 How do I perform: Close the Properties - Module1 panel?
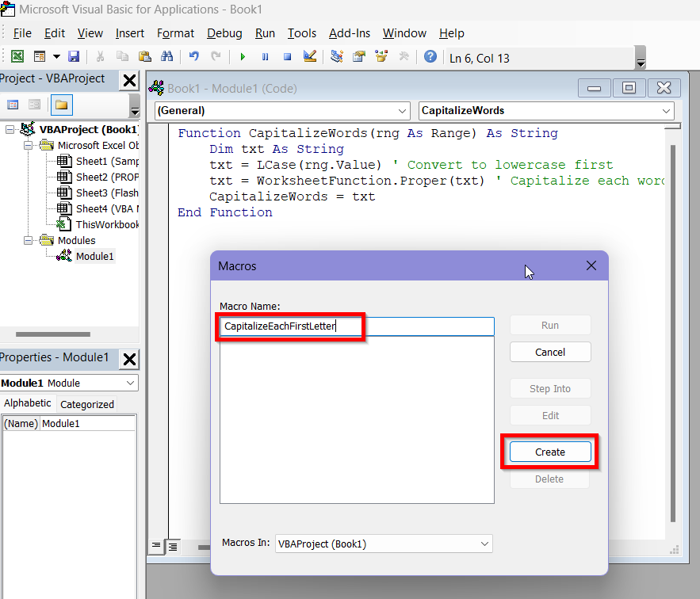[129, 359]
